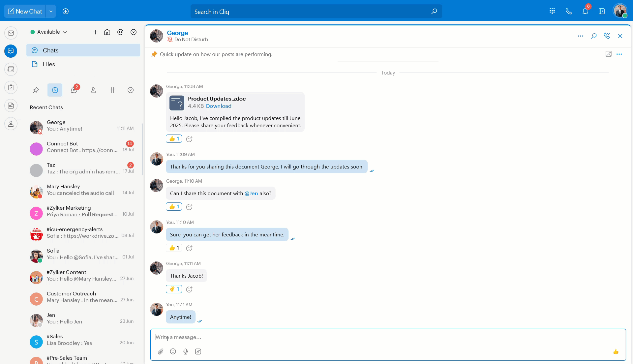Search within George's conversation
633x364 pixels.
(x=594, y=36)
